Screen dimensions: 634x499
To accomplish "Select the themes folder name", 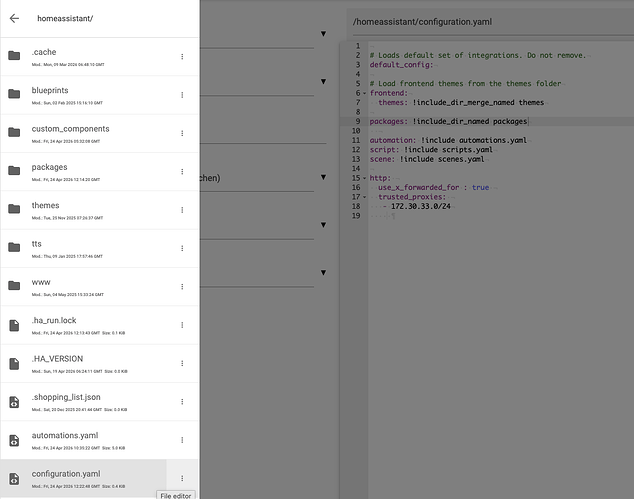I will click(x=45, y=205).
